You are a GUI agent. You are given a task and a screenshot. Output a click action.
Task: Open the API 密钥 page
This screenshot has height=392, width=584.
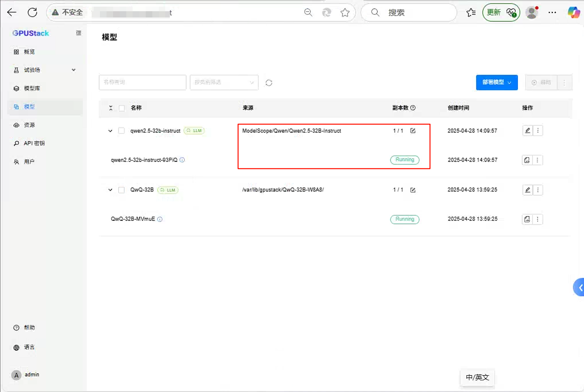(45, 143)
